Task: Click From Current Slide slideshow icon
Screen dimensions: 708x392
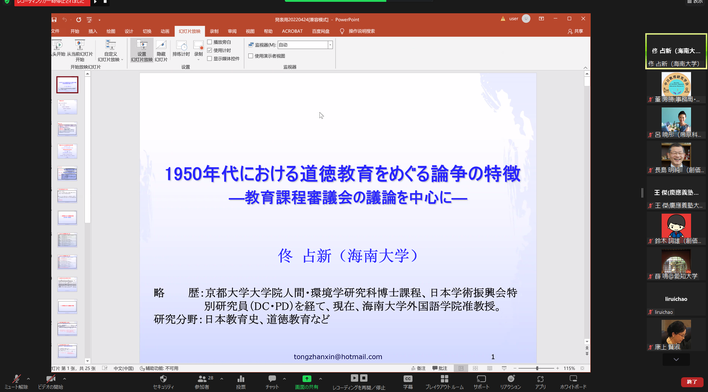Action: click(80, 51)
